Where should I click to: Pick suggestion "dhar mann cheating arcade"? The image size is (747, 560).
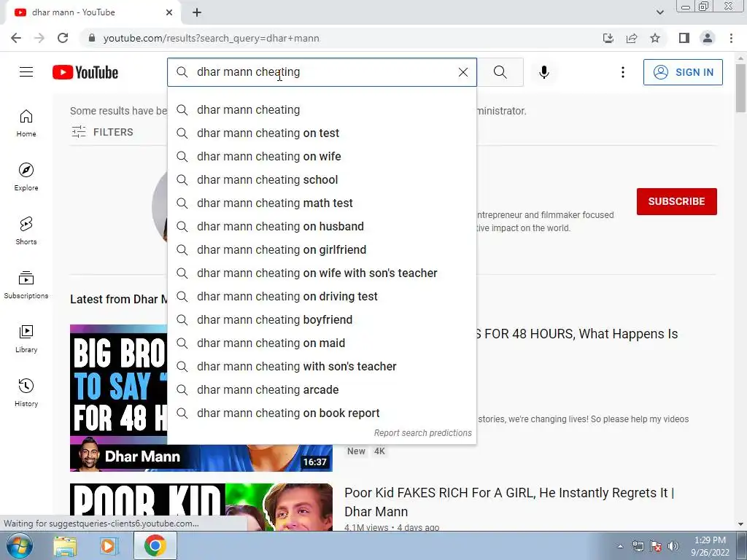[x=322, y=390]
